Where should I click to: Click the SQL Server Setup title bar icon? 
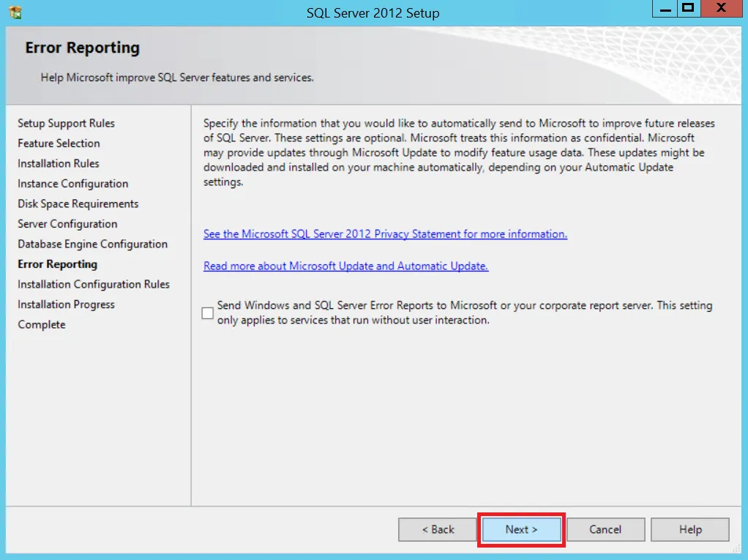point(15,12)
